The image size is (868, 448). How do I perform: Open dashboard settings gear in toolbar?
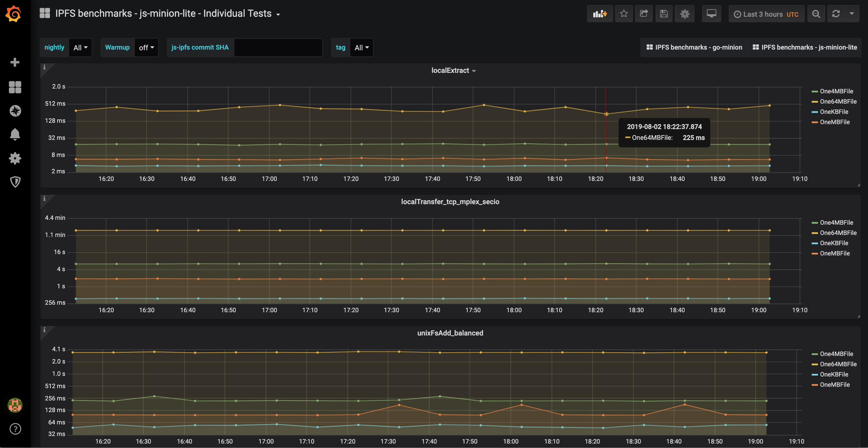click(x=685, y=14)
